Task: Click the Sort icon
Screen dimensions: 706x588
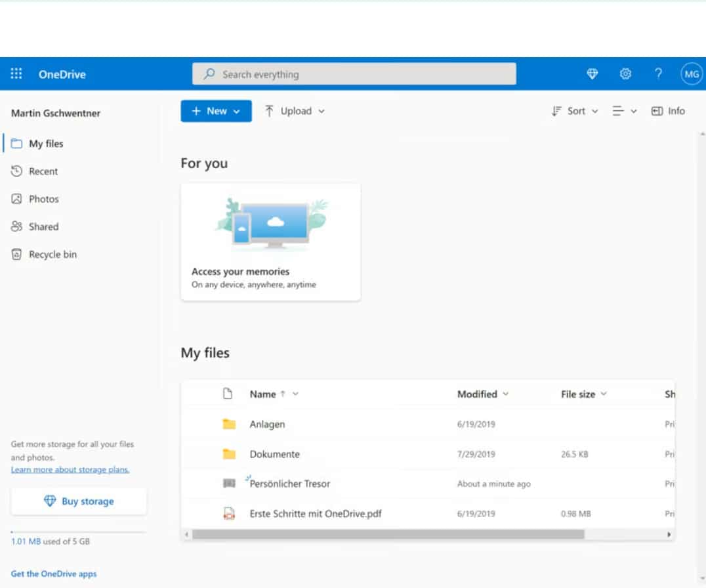Action: [556, 111]
